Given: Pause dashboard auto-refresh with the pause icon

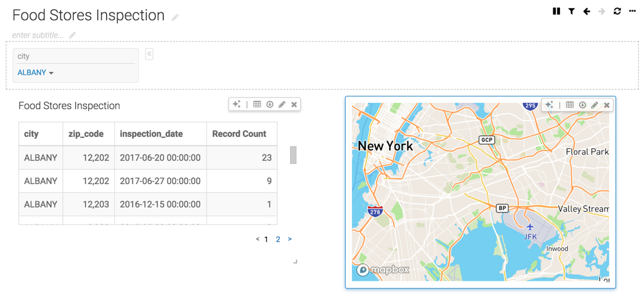Looking at the screenshot, I should tap(556, 11).
